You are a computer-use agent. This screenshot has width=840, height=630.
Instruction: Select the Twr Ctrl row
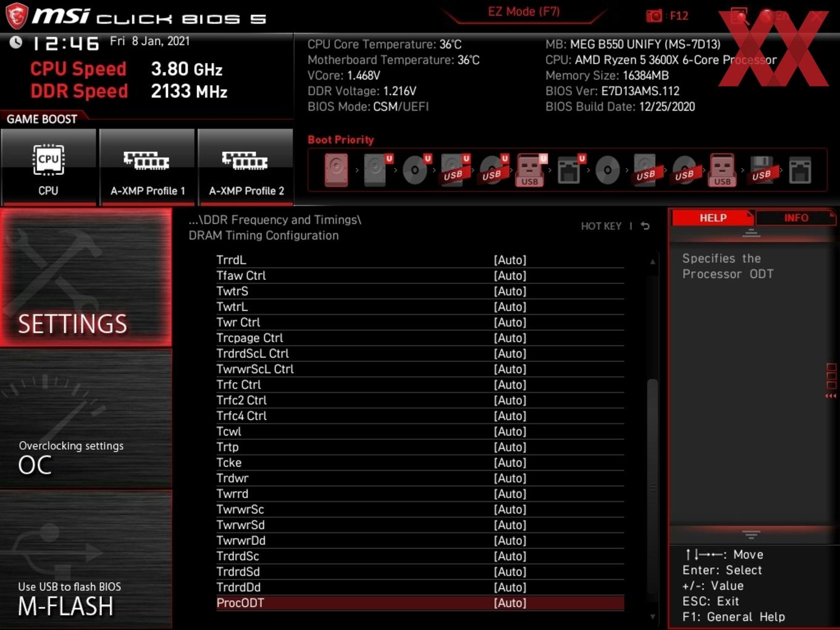tap(420, 322)
